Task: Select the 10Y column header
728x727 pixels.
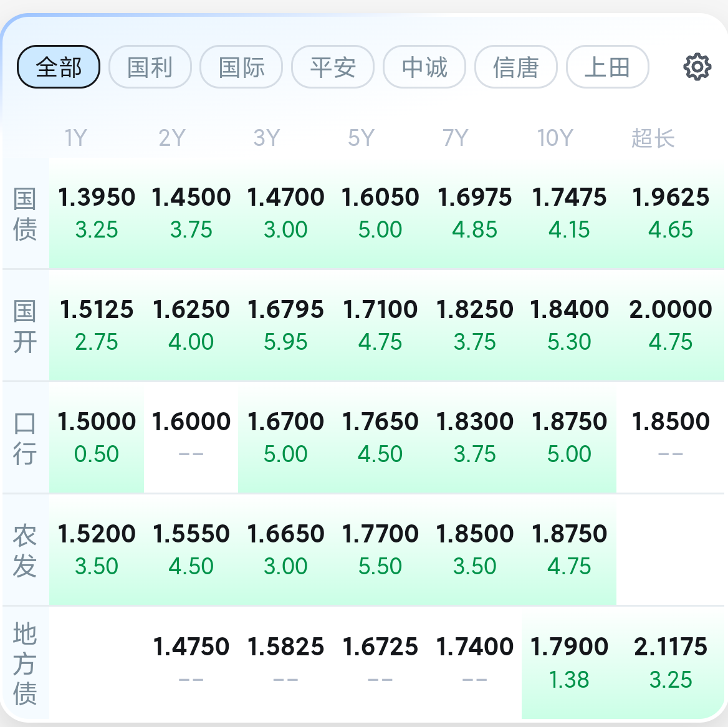Action: click(x=555, y=138)
